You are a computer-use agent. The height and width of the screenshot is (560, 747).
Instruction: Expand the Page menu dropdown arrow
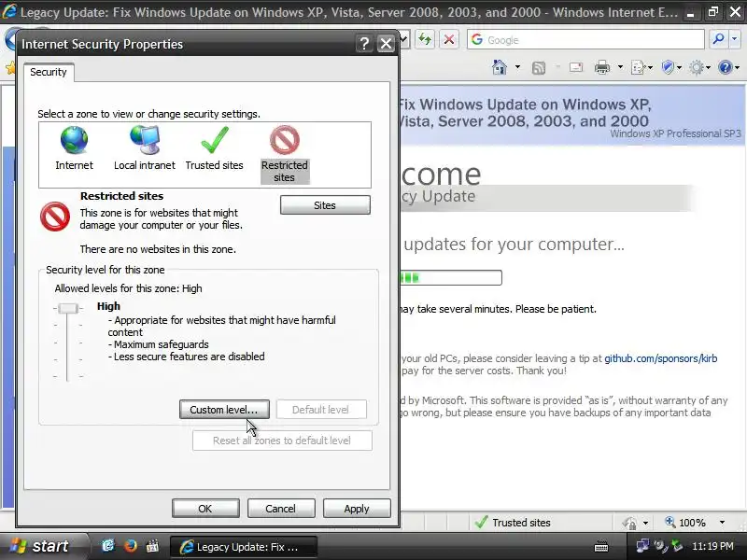pyautogui.click(x=650, y=67)
